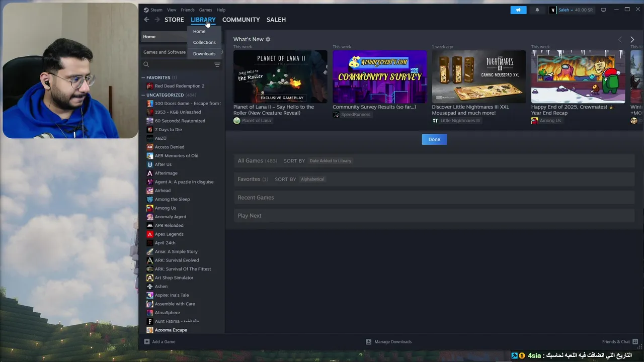Click the blue Done button
Viewport: 644px width, 362px height.
pyautogui.click(x=434, y=139)
